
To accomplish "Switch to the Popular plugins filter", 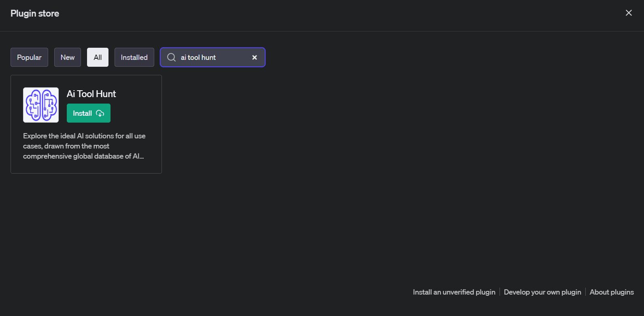I will point(29,57).
